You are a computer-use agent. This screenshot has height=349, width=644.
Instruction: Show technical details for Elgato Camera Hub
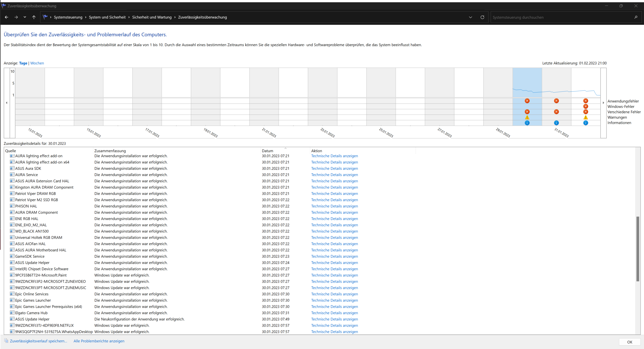tap(334, 313)
